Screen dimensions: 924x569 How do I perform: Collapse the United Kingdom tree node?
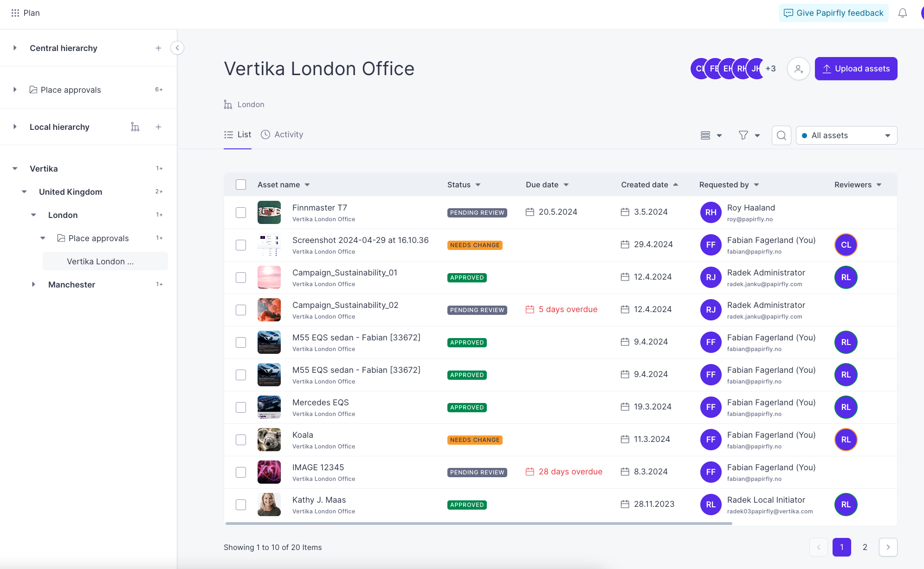coord(24,192)
